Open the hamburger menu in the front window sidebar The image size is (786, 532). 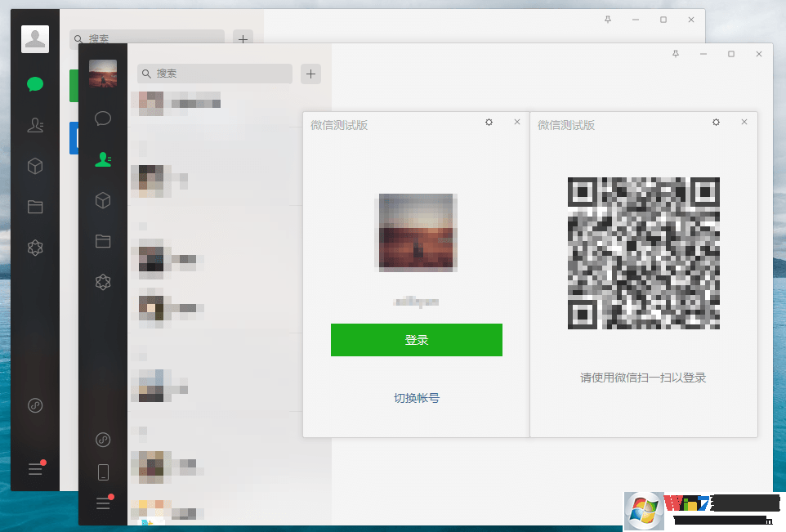(x=103, y=503)
